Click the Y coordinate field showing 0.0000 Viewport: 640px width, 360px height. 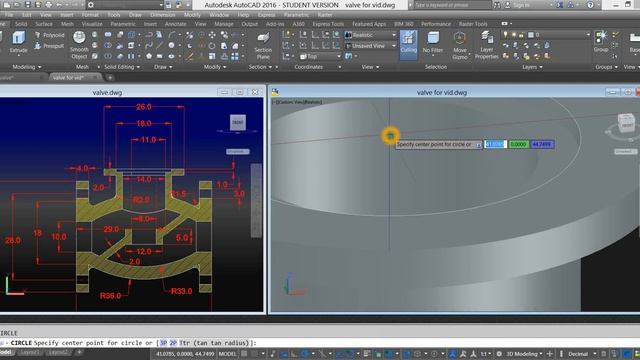click(518, 144)
